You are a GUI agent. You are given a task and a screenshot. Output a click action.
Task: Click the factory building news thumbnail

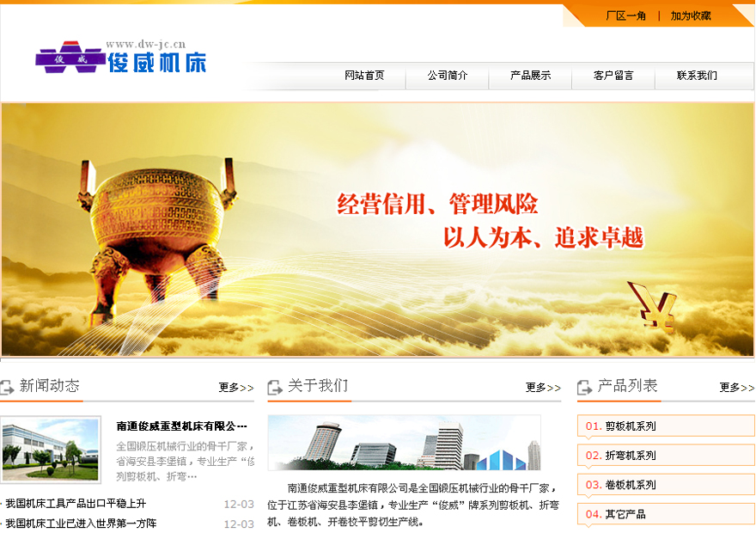(51, 449)
